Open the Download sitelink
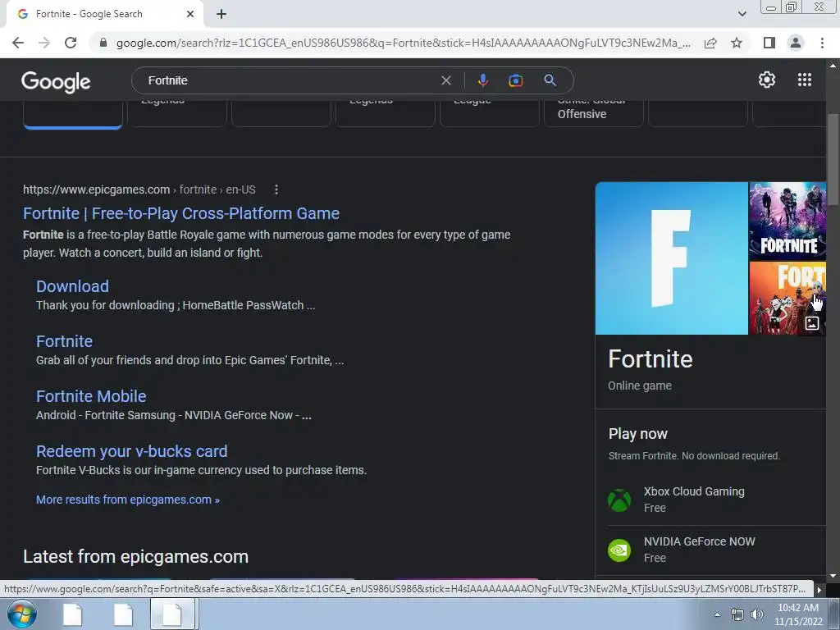Screen dimensions: 840x630 click(72, 286)
